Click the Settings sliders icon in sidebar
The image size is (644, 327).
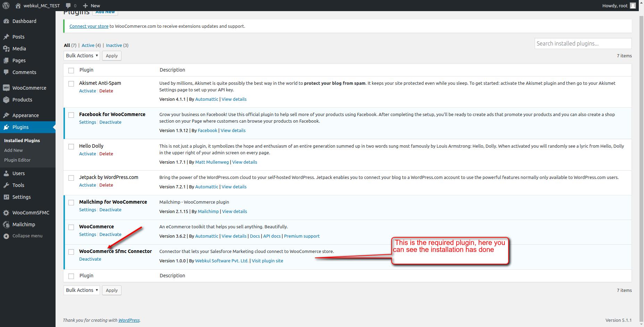pos(6,197)
